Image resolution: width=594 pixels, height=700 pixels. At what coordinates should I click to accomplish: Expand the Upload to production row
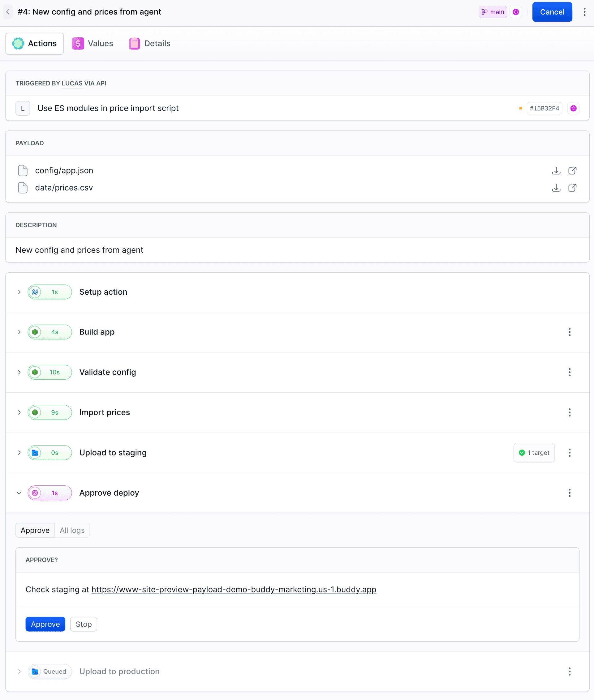[x=19, y=671]
